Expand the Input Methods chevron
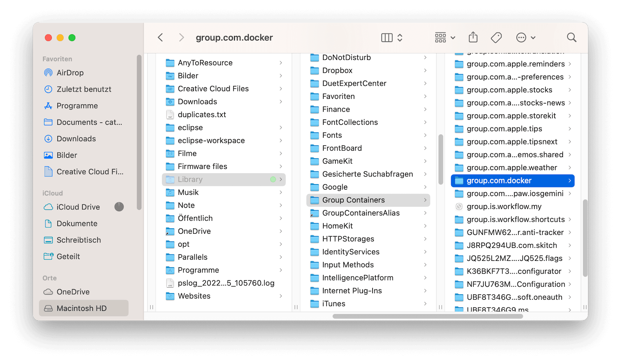The height and width of the screenshot is (364, 621). coord(425,265)
